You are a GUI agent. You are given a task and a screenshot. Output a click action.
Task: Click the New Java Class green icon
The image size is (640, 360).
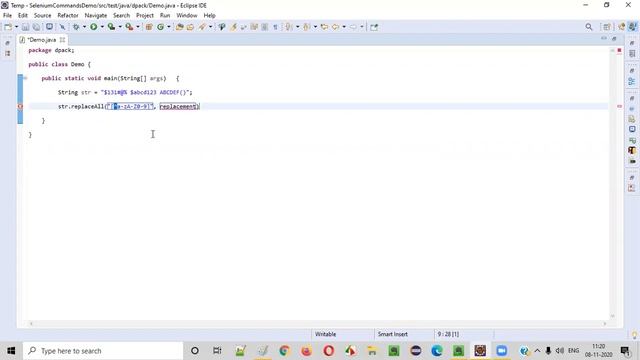(160, 27)
